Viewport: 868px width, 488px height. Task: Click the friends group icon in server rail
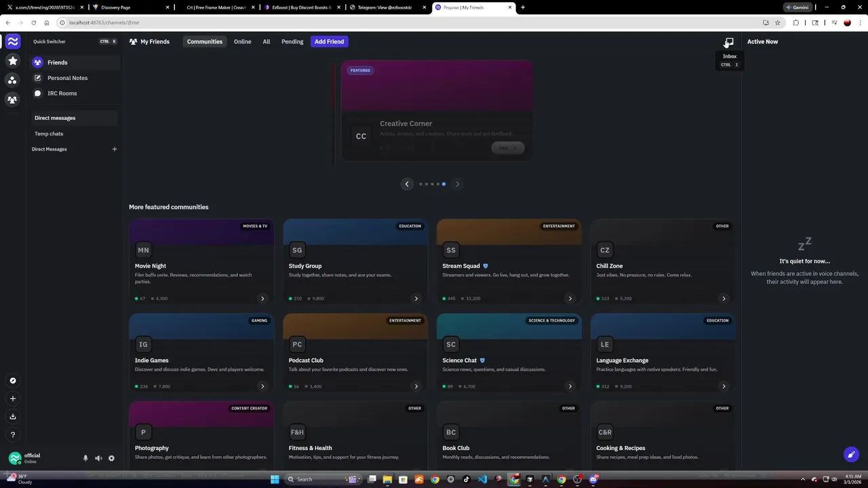point(12,100)
